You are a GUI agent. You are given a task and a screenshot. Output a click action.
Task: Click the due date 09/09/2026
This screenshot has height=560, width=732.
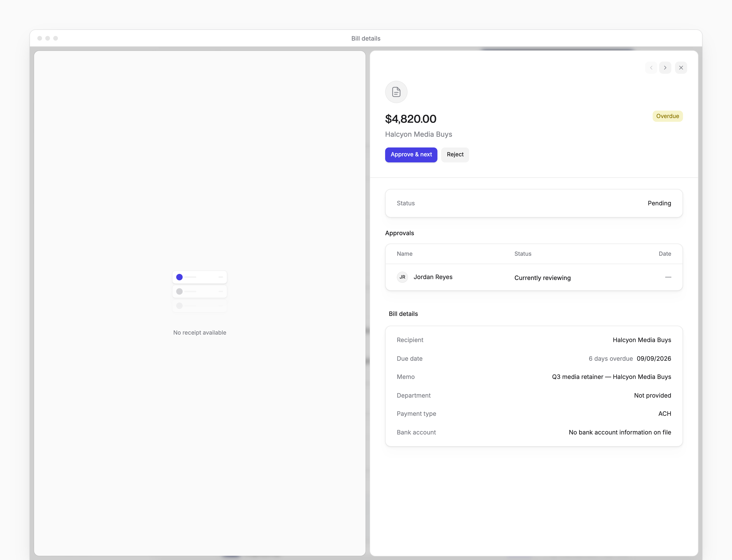tap(654, 359)
